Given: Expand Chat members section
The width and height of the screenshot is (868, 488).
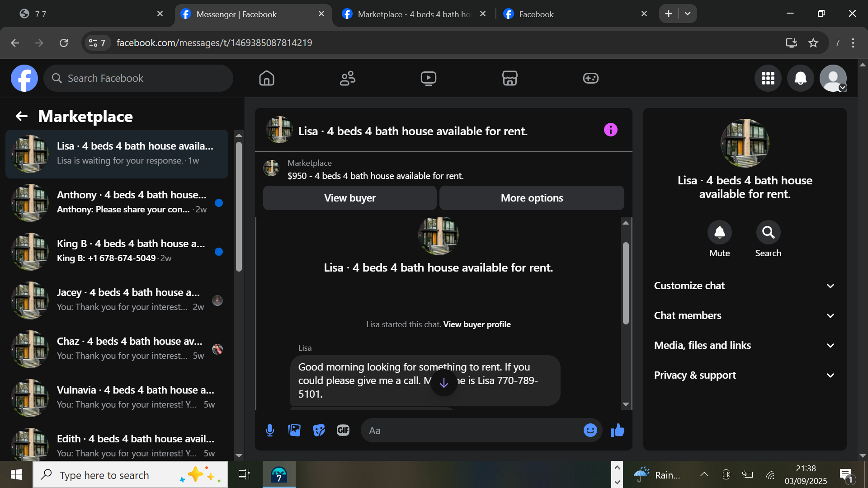Looking at the screenshot, I should pos(744,315).
